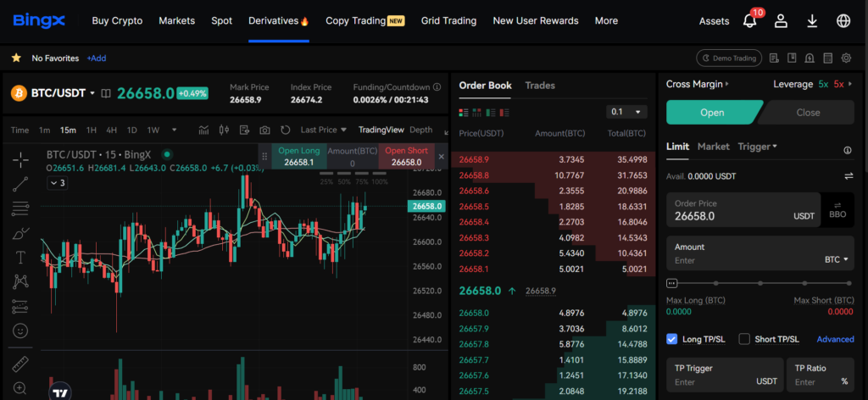Image resolution: width=868 pixels, height=400 pixels.
Task: Select the Market order tab
Action: [x=713, y=147]
